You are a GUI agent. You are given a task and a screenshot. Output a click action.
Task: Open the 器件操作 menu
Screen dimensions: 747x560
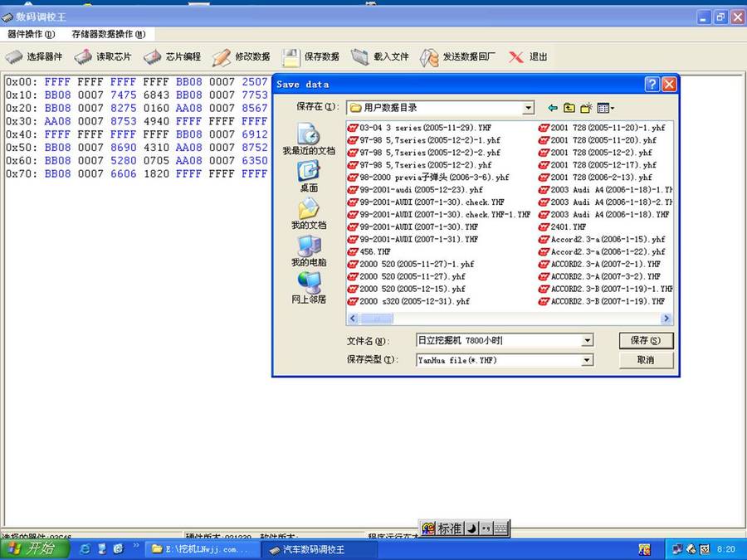[x=31, y=34]
